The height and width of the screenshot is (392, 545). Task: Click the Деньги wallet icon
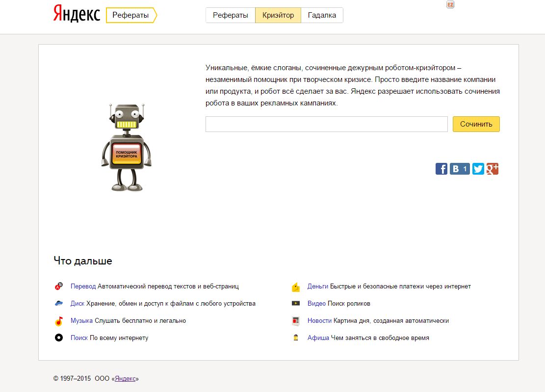coord(296,287)
